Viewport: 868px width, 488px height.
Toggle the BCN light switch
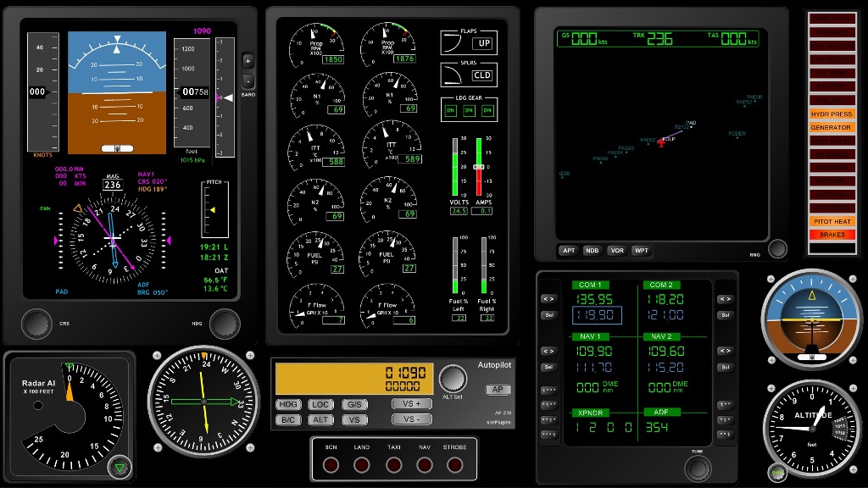[331, 464]
